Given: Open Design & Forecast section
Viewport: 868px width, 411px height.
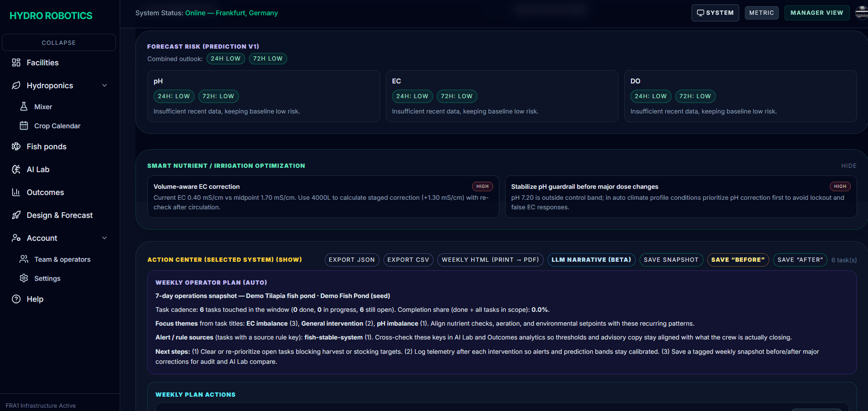Looking at the screenshot, I should [x=60, y=215].
